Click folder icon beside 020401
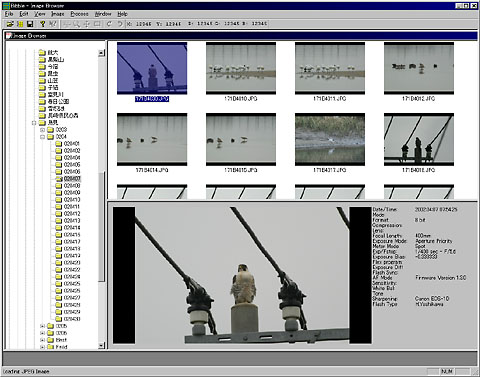 [x=58, y=144]
